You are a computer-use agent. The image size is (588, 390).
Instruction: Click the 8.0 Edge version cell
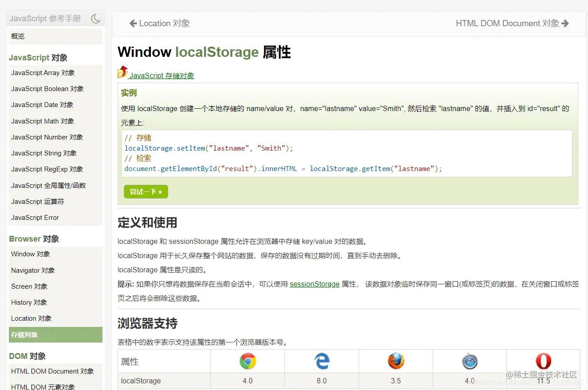click(x=322, y=381)
